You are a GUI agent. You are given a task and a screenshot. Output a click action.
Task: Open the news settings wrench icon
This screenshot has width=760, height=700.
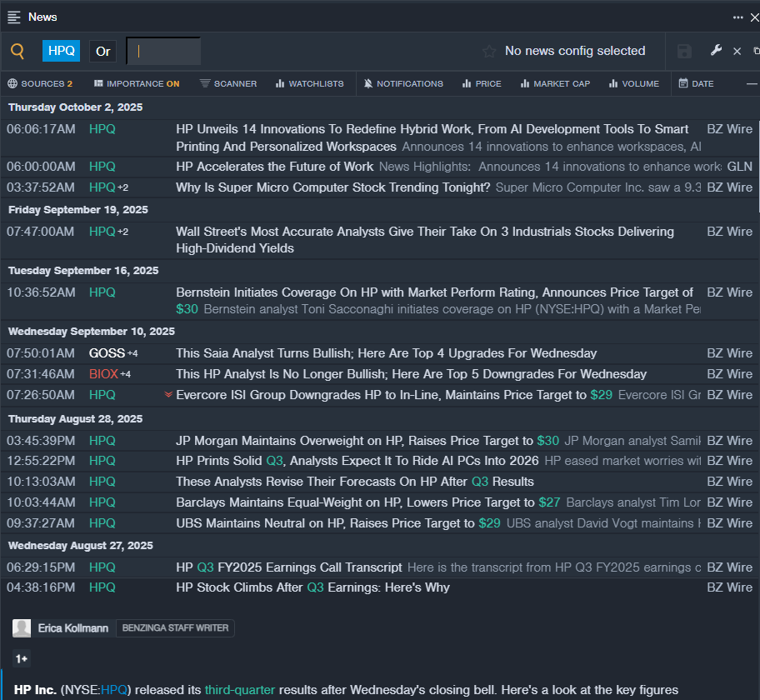tap(716, 51)
